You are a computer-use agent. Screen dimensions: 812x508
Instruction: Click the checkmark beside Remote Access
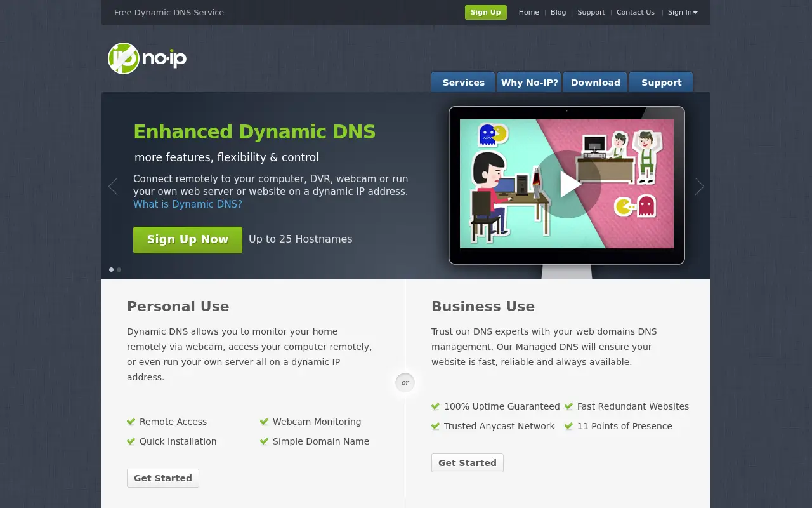[x=131, y=422]
